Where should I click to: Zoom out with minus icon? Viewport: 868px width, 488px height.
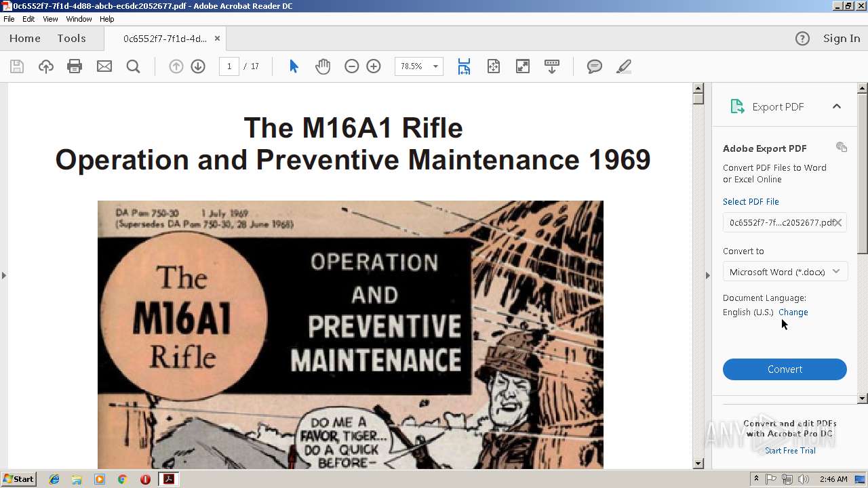(x=351, y=66)
